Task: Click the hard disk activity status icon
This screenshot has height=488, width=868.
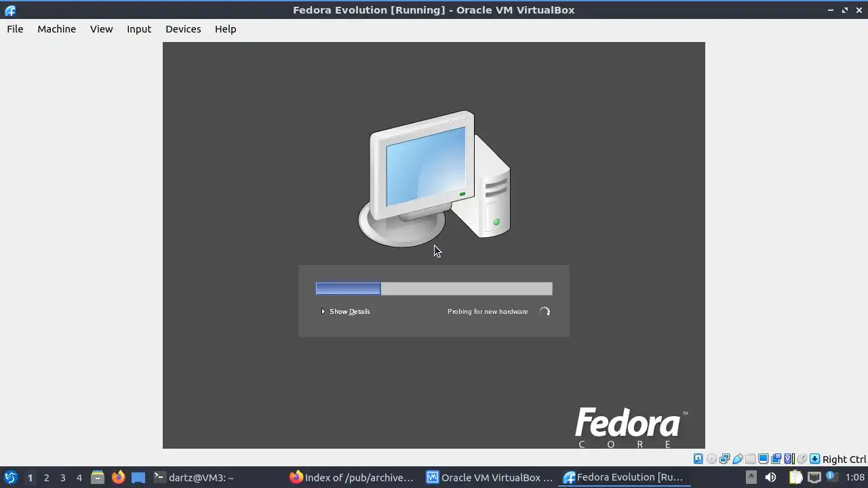Action: point(698,459)
